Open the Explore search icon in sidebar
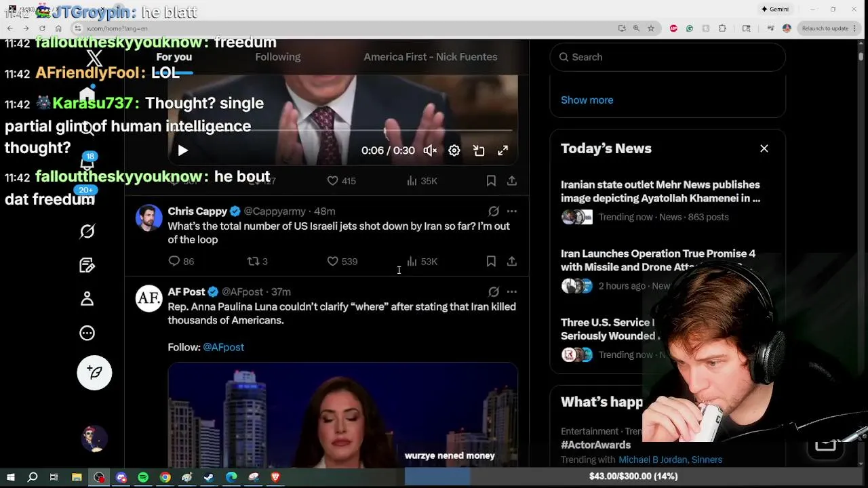Screen dimensions: 868x488 (x=87, y=128)
